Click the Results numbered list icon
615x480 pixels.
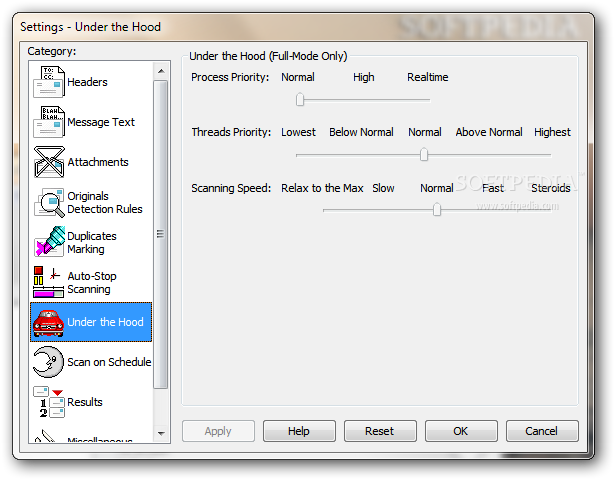[49, 402]
